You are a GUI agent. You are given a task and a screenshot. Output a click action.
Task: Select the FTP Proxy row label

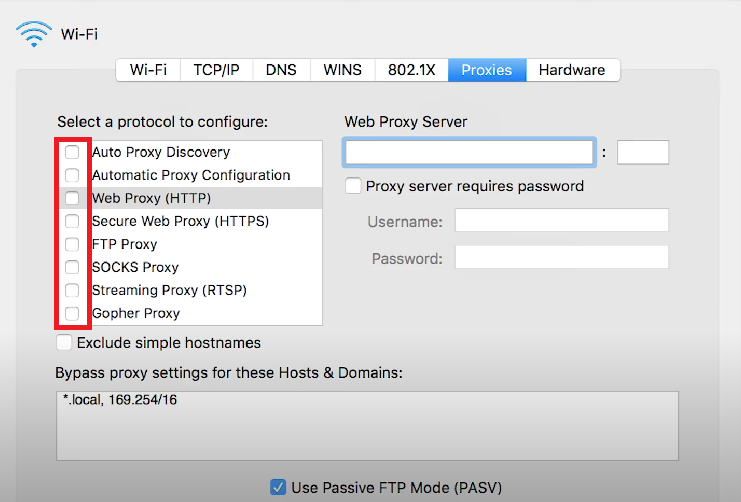(124, 244)
